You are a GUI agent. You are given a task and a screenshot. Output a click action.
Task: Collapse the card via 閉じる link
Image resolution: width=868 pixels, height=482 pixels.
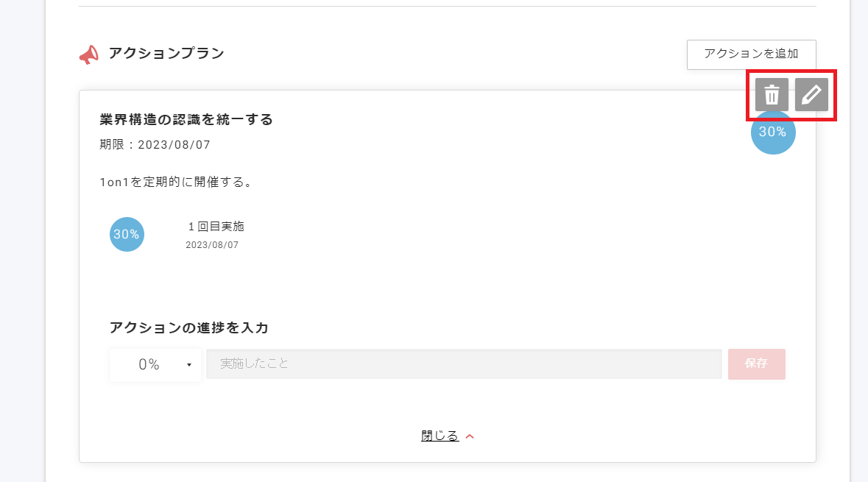pyautogui.click(x=440, y=436)
